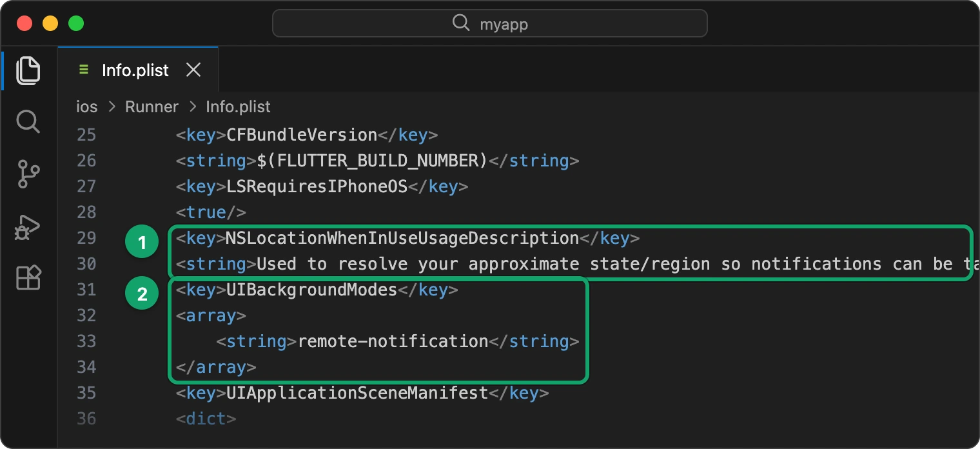Close the Info.plist tab

click(x=193, y=70)
